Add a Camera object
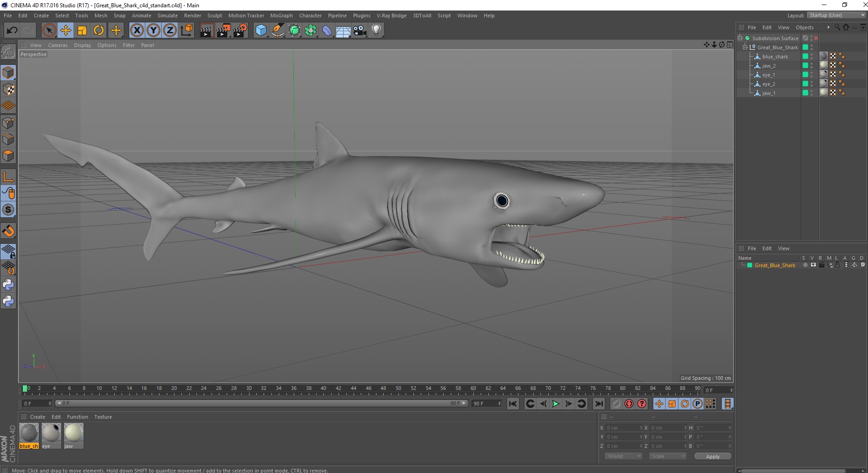 click(x=360, y=31)
